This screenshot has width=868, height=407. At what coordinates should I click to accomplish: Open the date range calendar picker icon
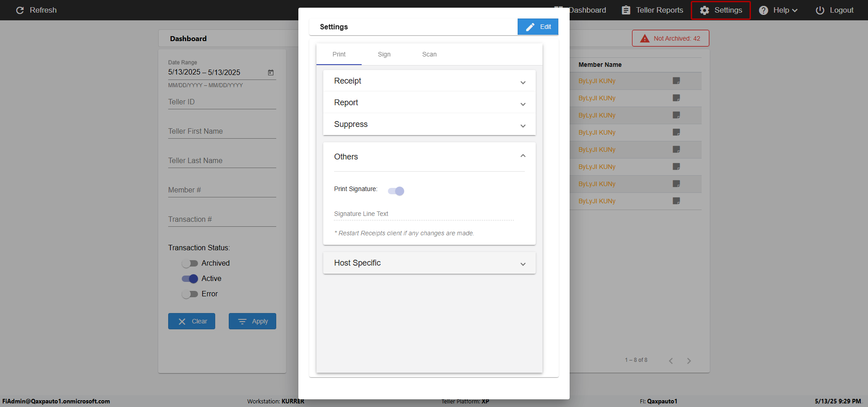[x=271, y=73]
